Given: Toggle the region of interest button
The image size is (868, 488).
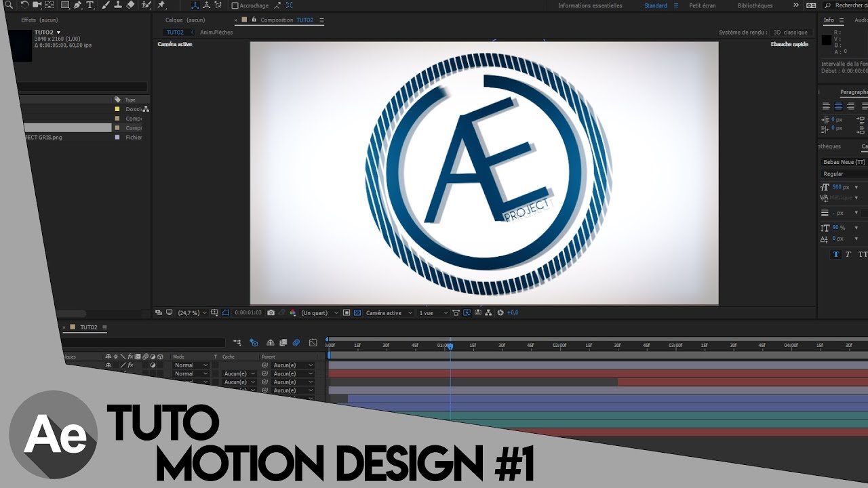Looking at the screenshot, I should pyautogui.click(x=347, y=312).
